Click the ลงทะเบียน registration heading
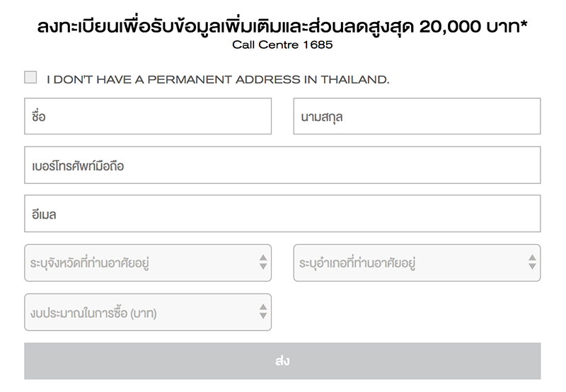Viewport: 566px width, 392px height. point(78,27)
